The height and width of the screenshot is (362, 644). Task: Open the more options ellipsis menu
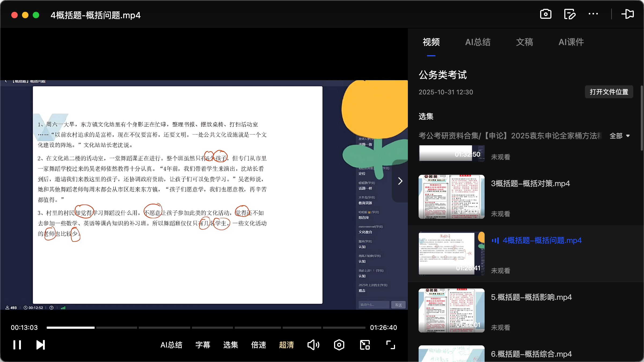coord(594,14)
